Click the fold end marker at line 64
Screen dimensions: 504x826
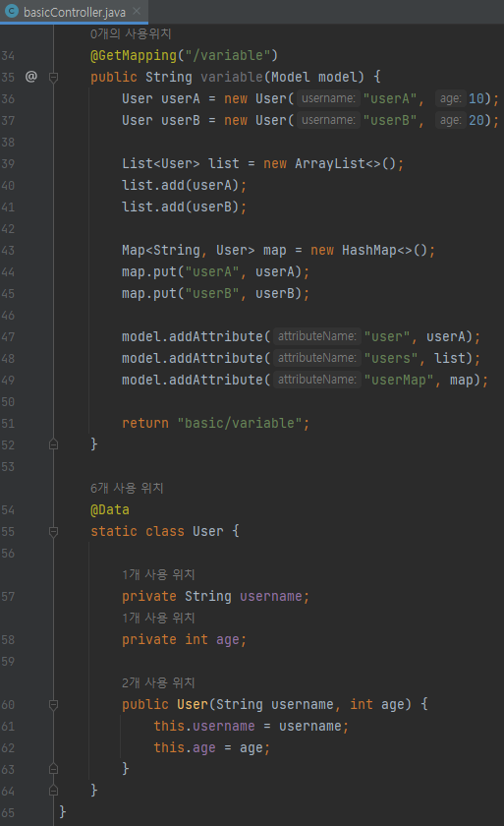point(53,792)
